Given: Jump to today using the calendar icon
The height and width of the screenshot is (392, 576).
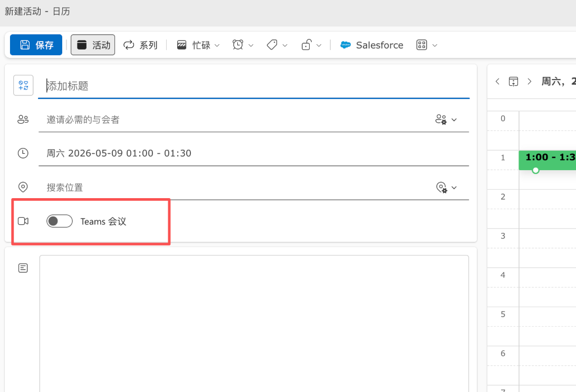Looking at the screenshot, I should pos(514,81).
